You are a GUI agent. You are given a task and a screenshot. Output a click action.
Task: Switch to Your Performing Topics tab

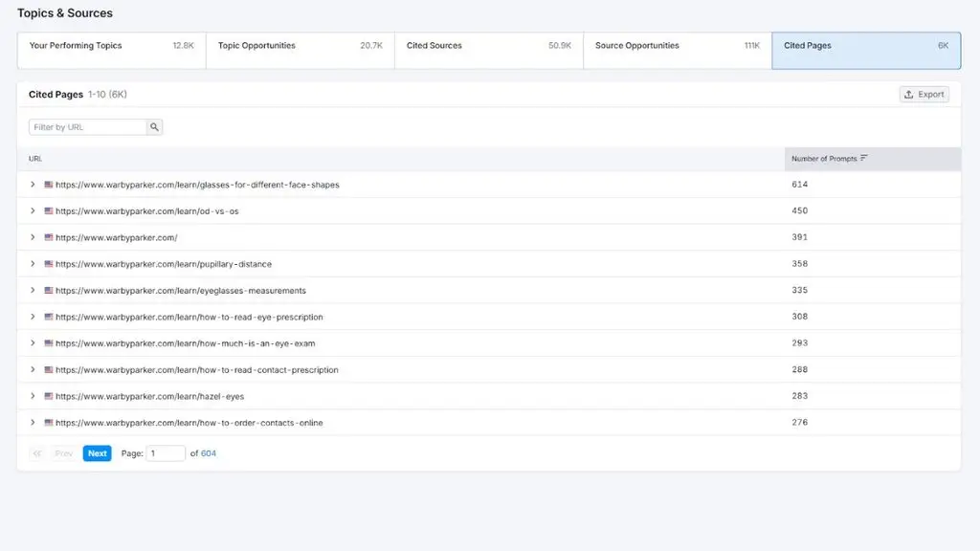pyautogui.click(x=112, y=51)
